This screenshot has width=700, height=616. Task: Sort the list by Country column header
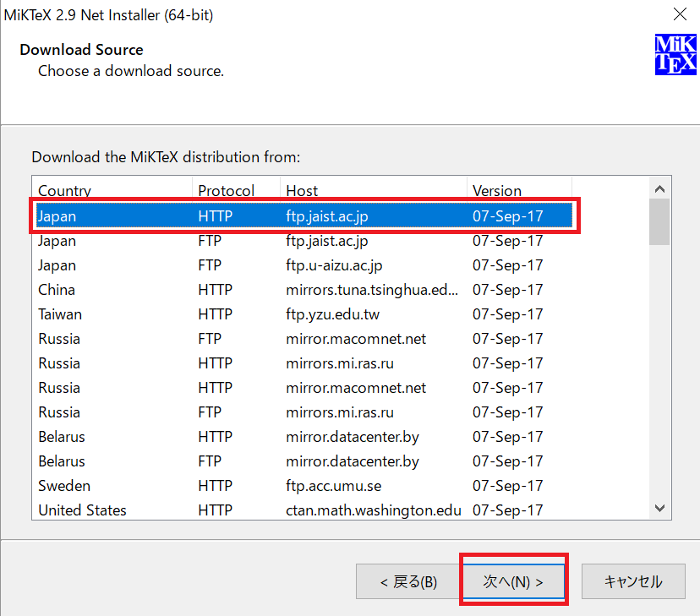(112, 190)
